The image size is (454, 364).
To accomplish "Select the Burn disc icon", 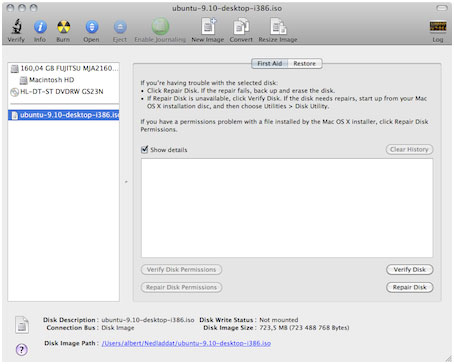I will [63, 27].
